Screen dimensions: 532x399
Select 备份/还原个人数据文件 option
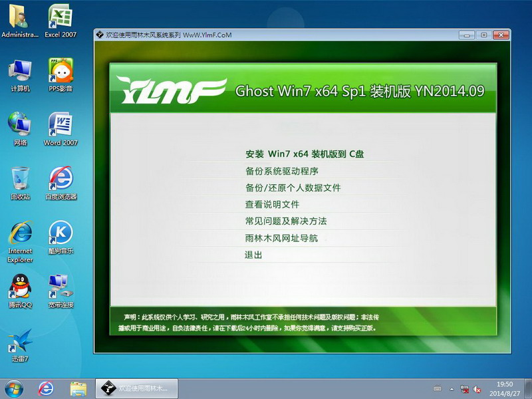pyautogui.click(x=293, y=188)
